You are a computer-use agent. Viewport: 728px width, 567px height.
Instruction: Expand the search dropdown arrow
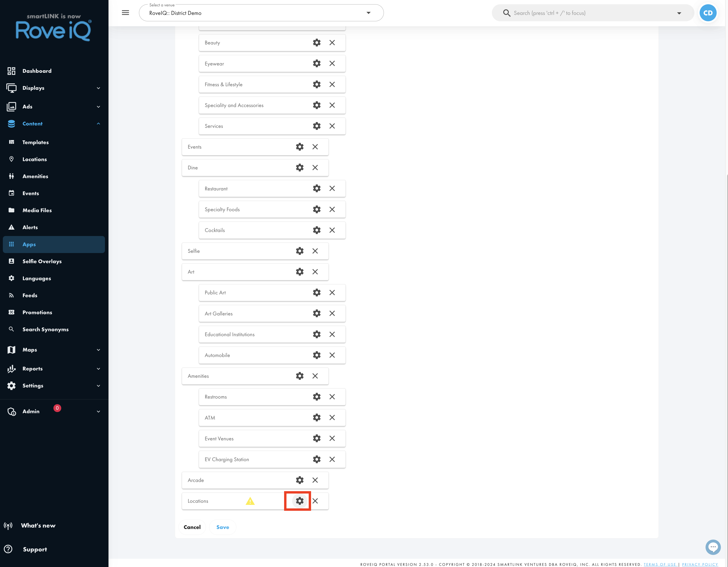click(x=679, y=13)
